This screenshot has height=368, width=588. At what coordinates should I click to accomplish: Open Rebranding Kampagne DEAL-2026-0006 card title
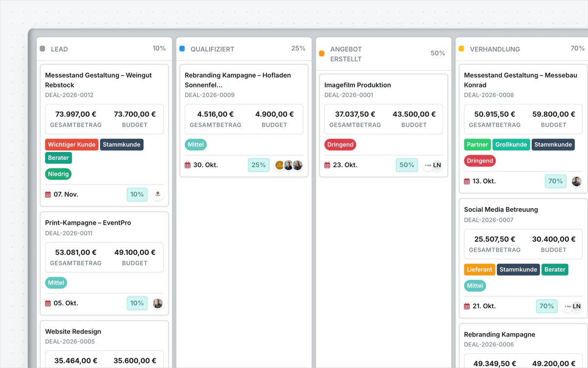click(x=499, y=335)
